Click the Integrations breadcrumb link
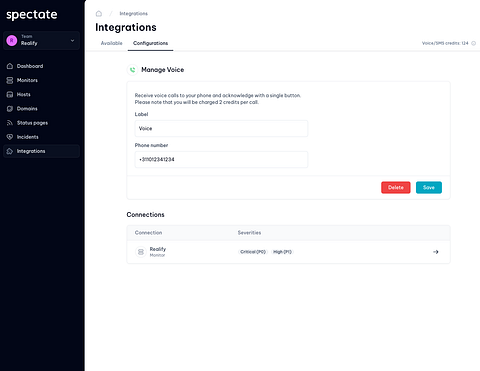480x371 pixels. 133,14
